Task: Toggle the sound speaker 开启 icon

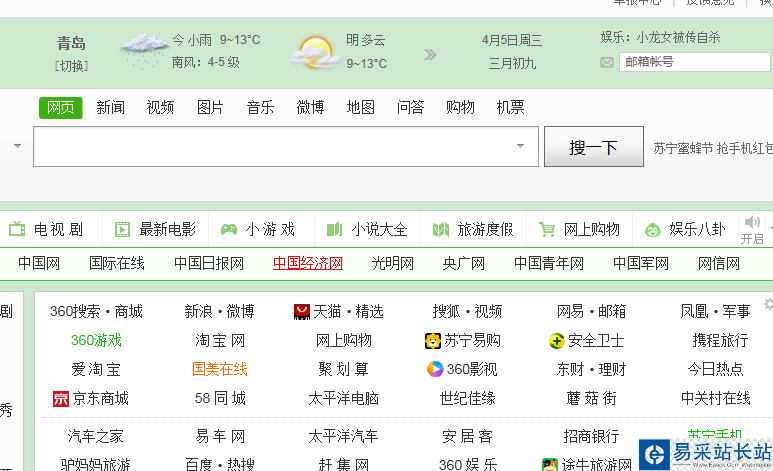Action: pyautogui.click(x=752, y=222)
